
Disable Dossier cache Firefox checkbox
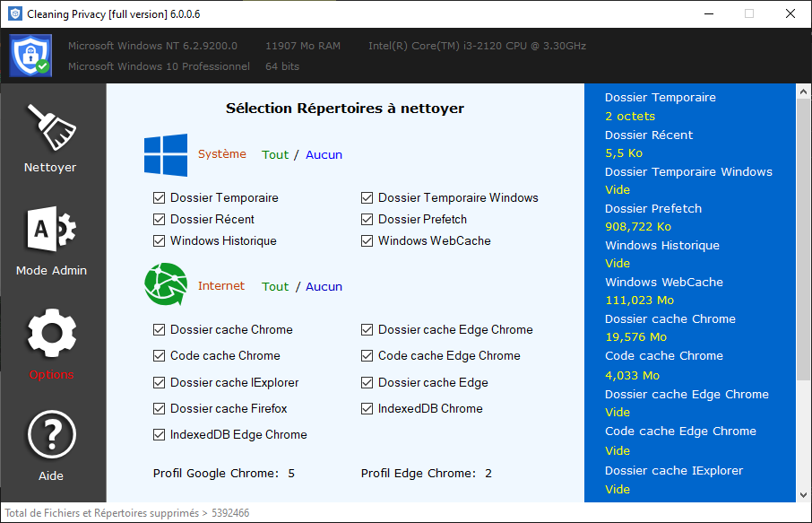(x=159, y=408)
